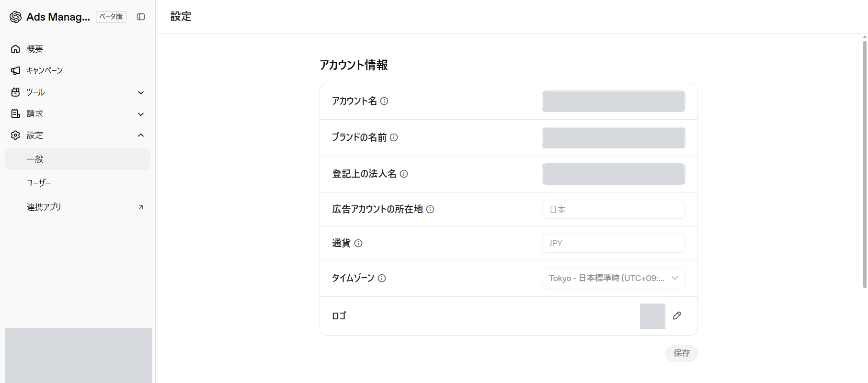The image size is (868, 383).
Task: Click the info icon next to 通貨
Action: [x=358, y=243]
